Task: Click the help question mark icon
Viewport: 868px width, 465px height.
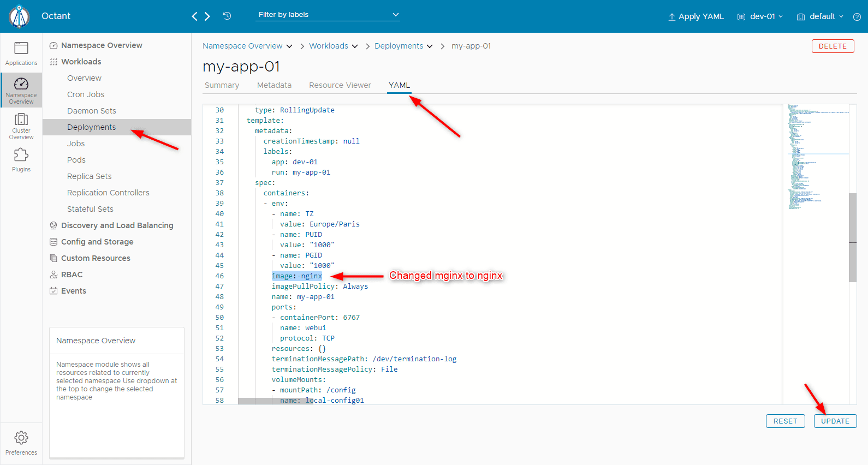Action: [857, 17]
